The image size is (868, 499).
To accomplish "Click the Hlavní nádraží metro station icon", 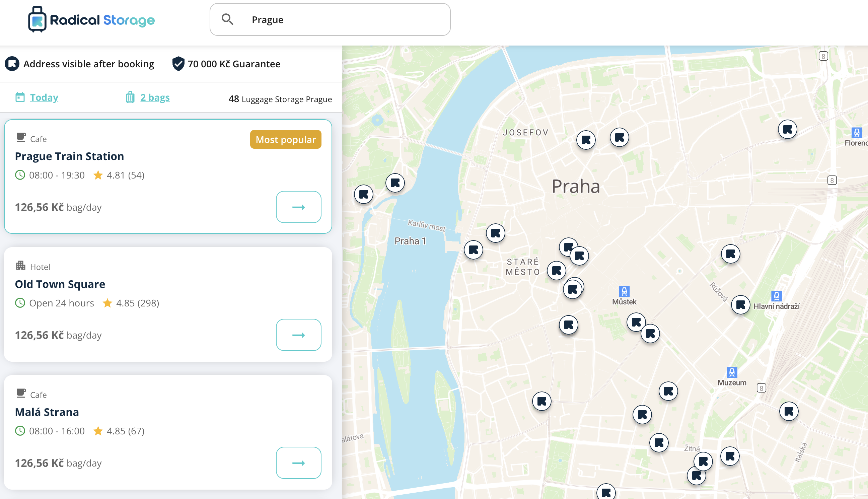I will point(776,296).
